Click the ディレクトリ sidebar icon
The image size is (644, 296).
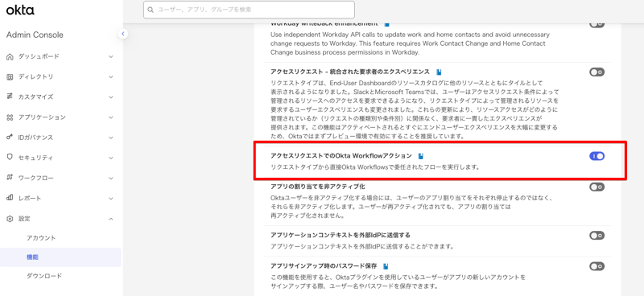pos(10,76)
